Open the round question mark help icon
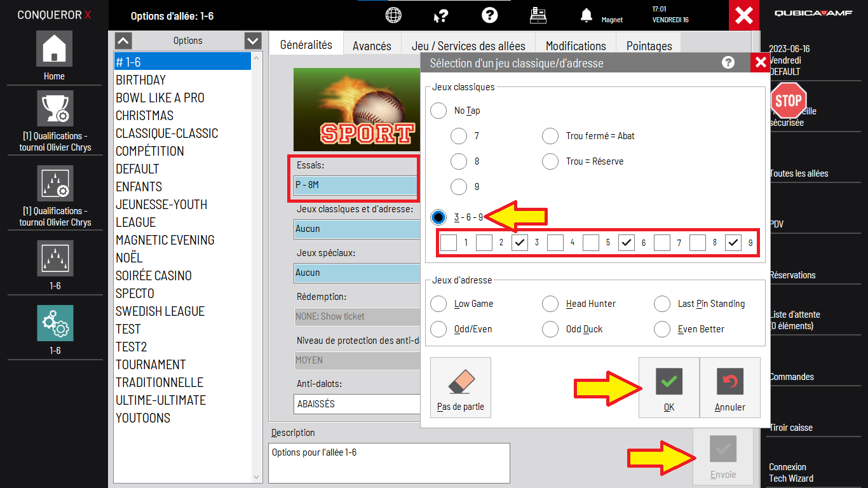The height and width of the screenshot is (488, 868). click(x=489, y=15)
